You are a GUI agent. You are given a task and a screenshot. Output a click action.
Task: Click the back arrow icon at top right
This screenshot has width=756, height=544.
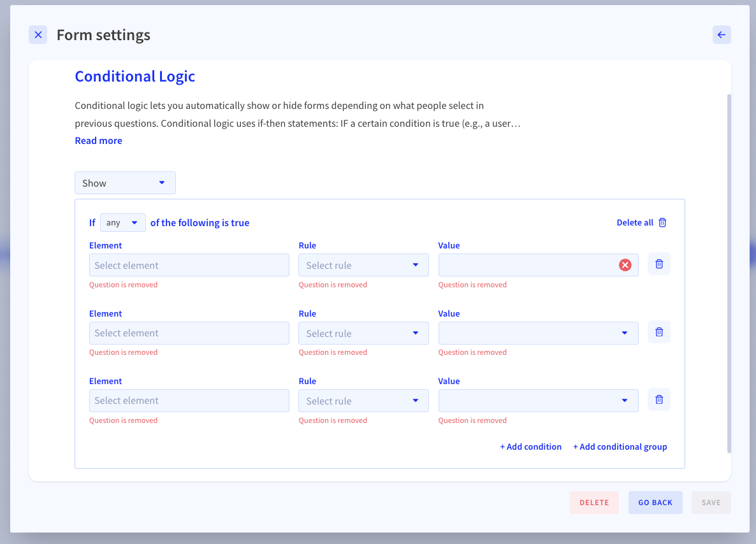pyautogui.click(x=722, y=34)
